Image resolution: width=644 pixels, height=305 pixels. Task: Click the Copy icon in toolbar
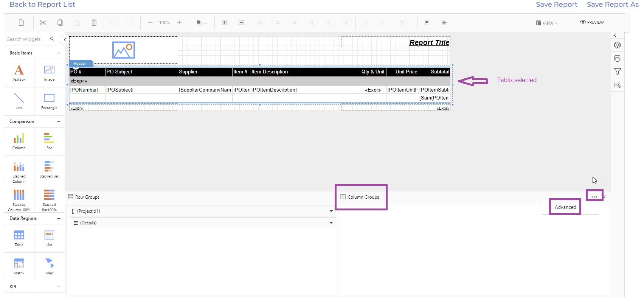pyautogui.click(x=60, y=23)
